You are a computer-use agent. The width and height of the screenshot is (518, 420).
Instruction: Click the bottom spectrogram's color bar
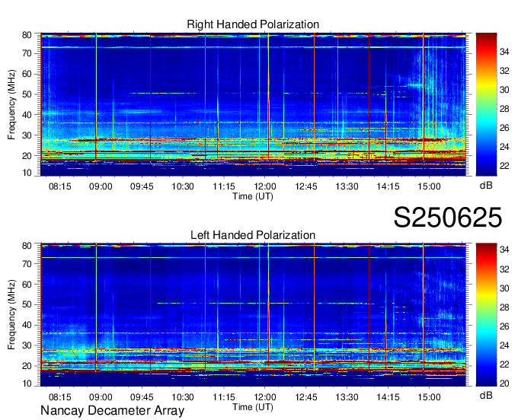click(486, 315)
